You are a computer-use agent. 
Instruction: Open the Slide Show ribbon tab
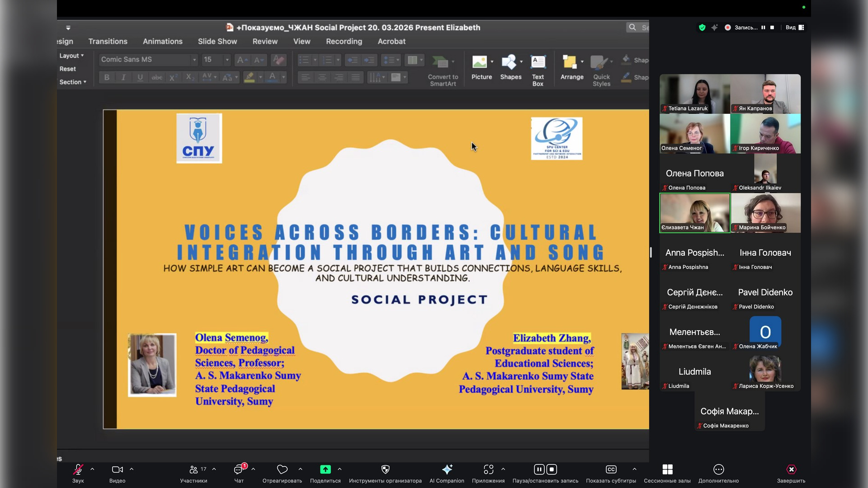[217, 41]
